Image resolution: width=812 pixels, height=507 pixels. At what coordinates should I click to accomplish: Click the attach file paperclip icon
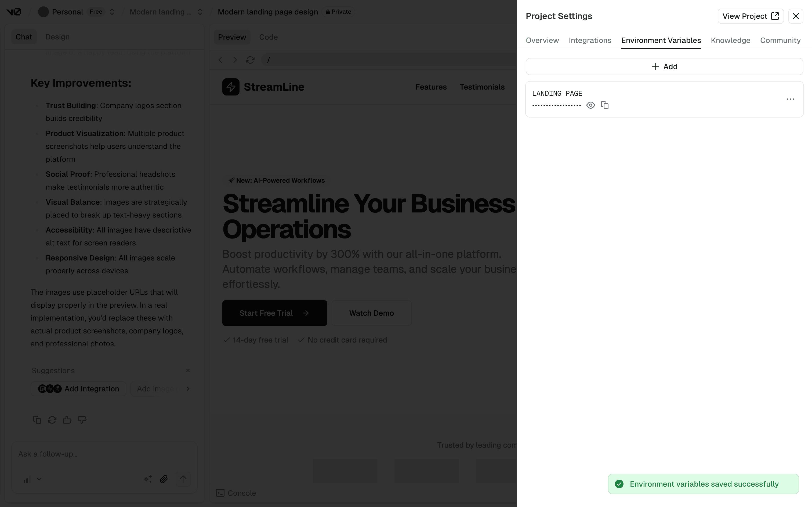tap(164, 479)
